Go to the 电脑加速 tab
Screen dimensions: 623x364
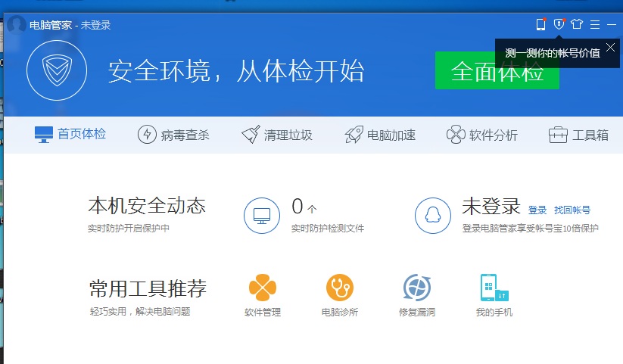coord(380,135)
